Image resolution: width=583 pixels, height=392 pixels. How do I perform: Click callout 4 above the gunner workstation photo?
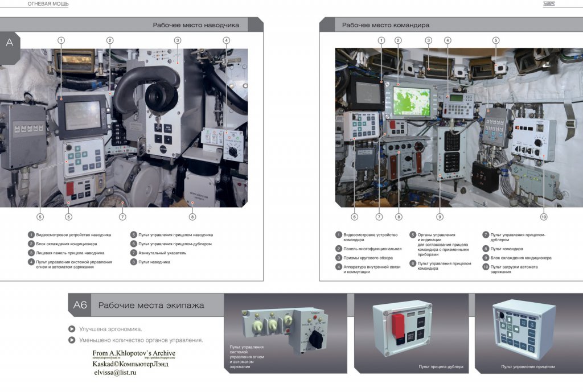coord(226,40)
